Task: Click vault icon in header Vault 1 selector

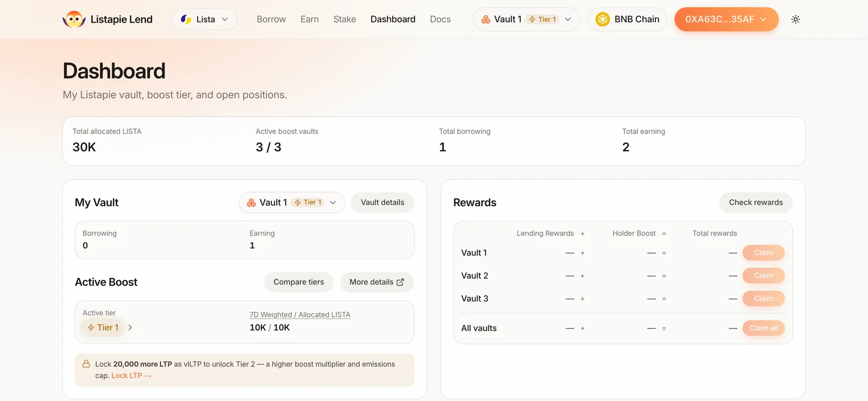Action: [x=486, y=20]
